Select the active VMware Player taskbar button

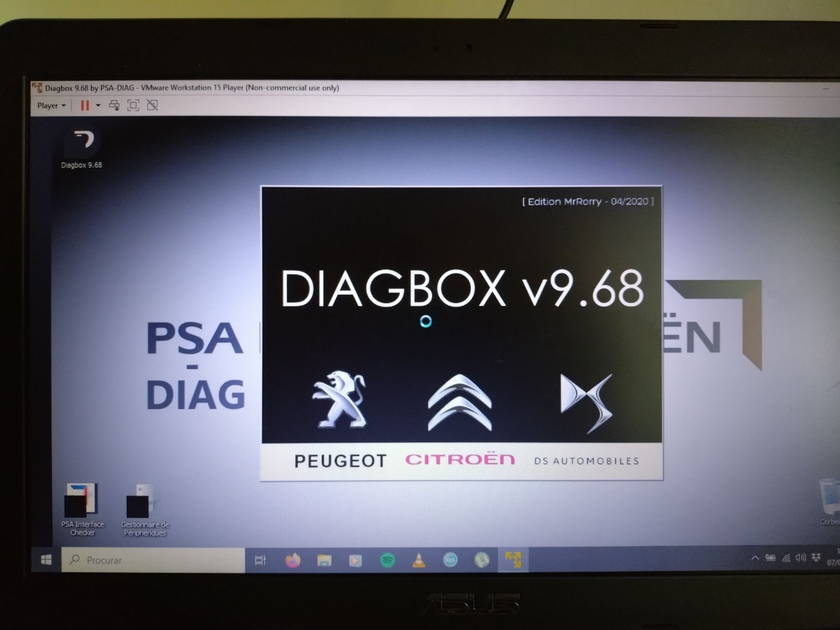513,559
